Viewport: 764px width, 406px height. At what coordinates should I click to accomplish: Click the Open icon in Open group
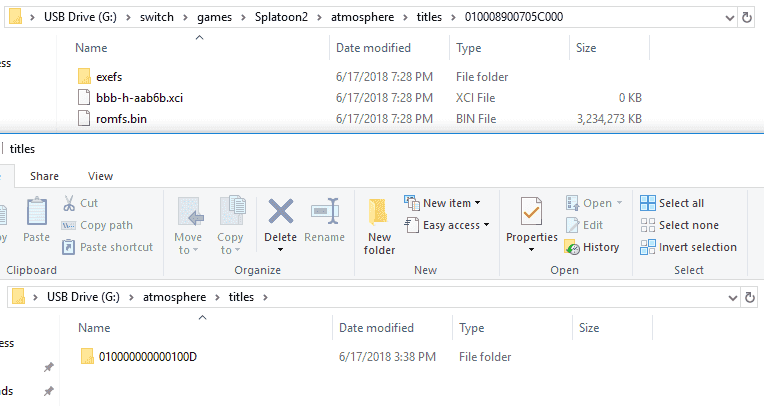point(572,203)
